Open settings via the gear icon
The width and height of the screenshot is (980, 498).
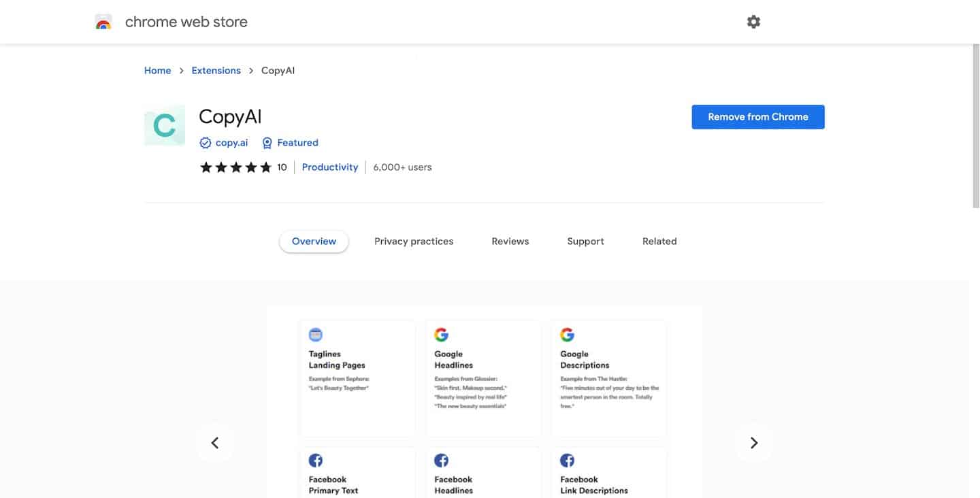click(753, 22)
